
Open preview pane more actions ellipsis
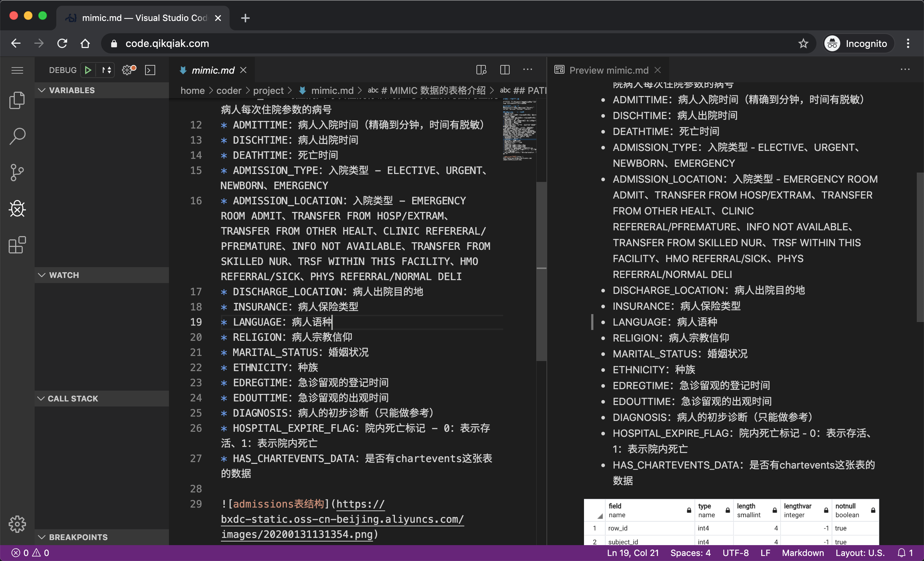pos(905,70)
